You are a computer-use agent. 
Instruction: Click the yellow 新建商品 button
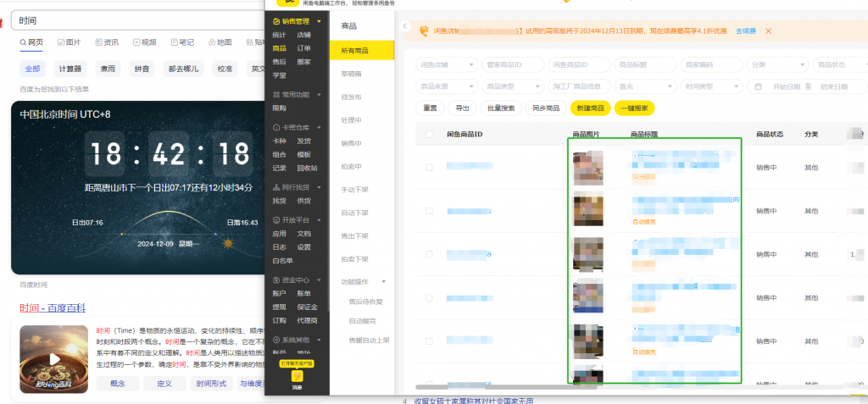coord(590,108)
